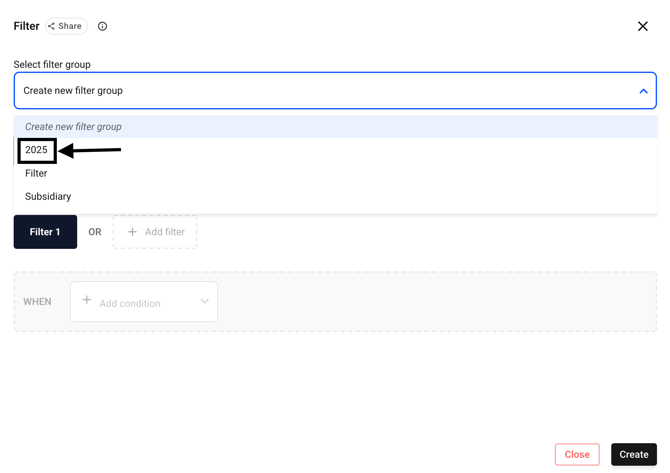Open the Select filter group combo box
The height and width of the screenshot is (473, 670).
coord(320,91)
